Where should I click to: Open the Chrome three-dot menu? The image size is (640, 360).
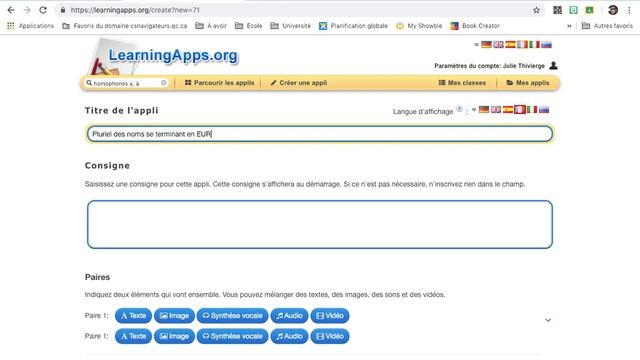tap(629, 10)
